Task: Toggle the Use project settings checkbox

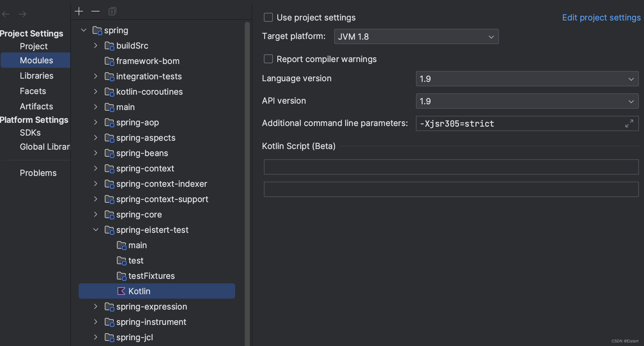Action: 268,18
